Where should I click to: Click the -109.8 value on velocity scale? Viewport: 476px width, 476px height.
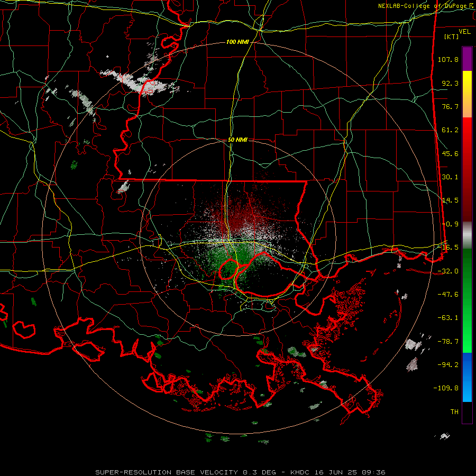click(x=446, y=388)
